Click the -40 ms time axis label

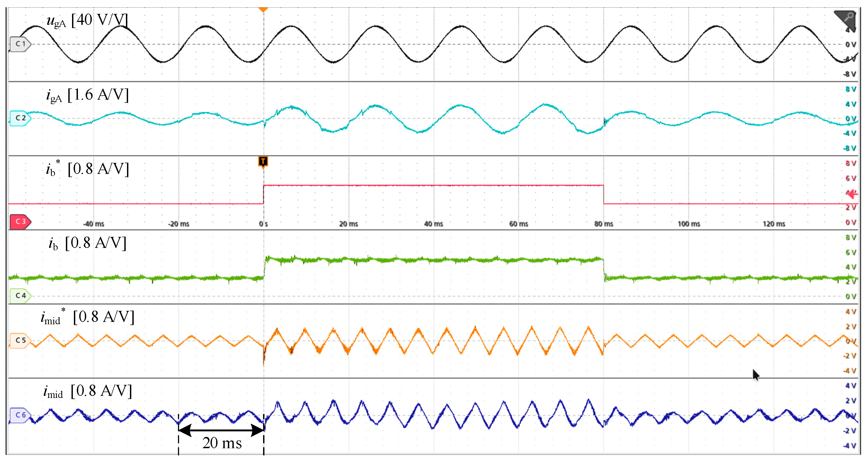[94, 224]
